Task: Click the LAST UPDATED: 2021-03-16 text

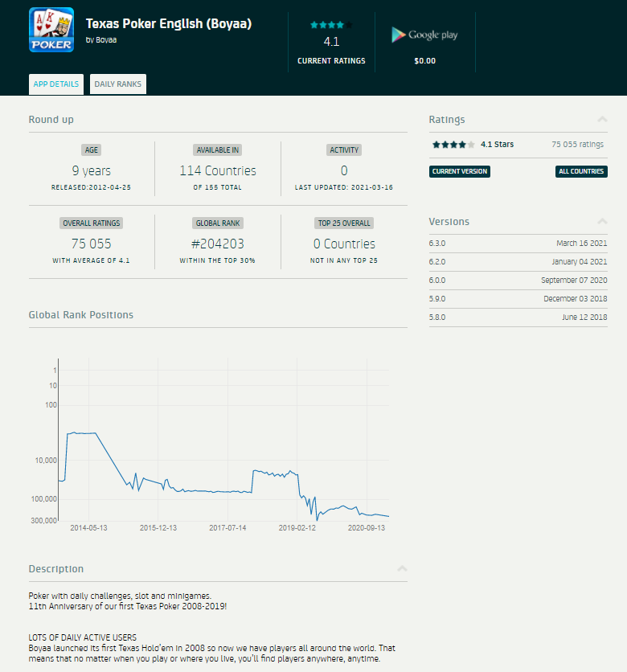Action: (x=344, y=187)
